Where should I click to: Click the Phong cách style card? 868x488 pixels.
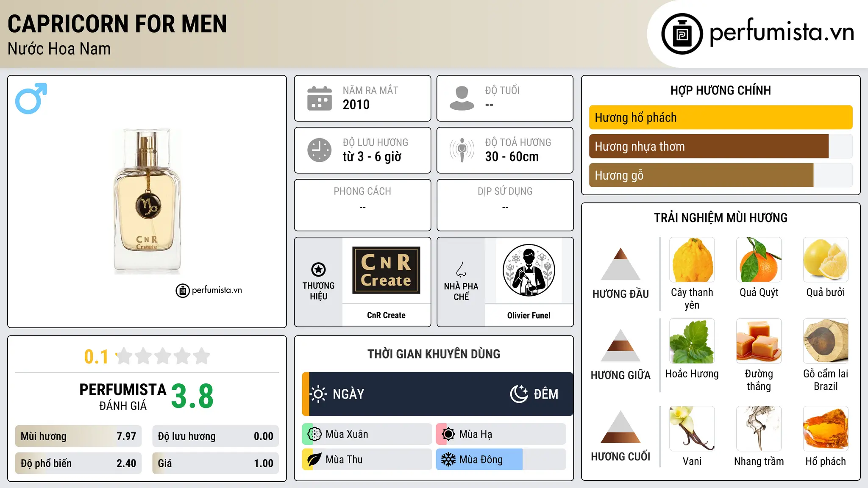coord(362,205)
